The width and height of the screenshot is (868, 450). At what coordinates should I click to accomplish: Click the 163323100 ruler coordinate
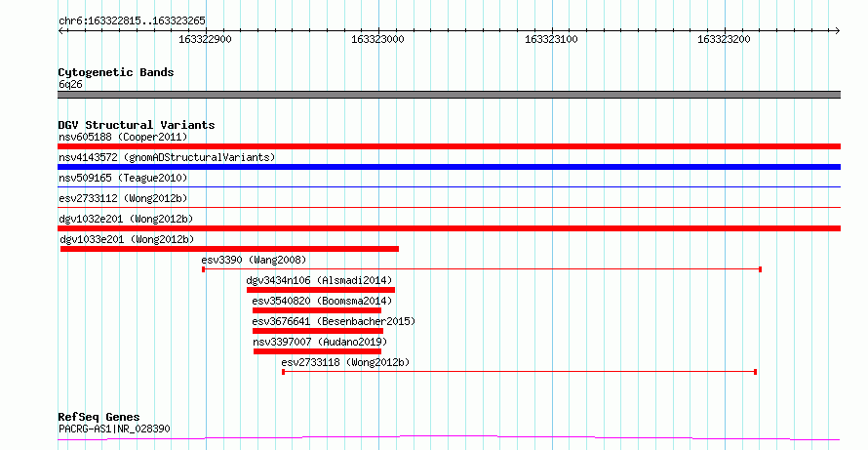coord(551,39)
